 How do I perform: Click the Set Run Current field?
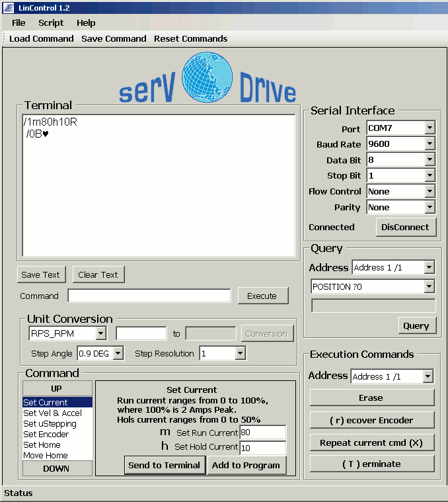(x=263, y=433)
